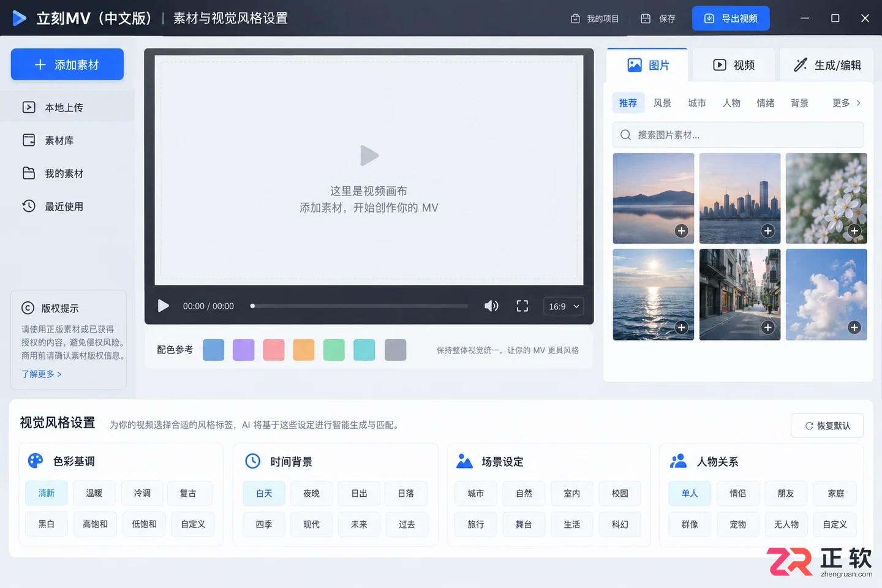Add the street scene image via its plus icon
The image size is (882, 588).
[767, 328]
